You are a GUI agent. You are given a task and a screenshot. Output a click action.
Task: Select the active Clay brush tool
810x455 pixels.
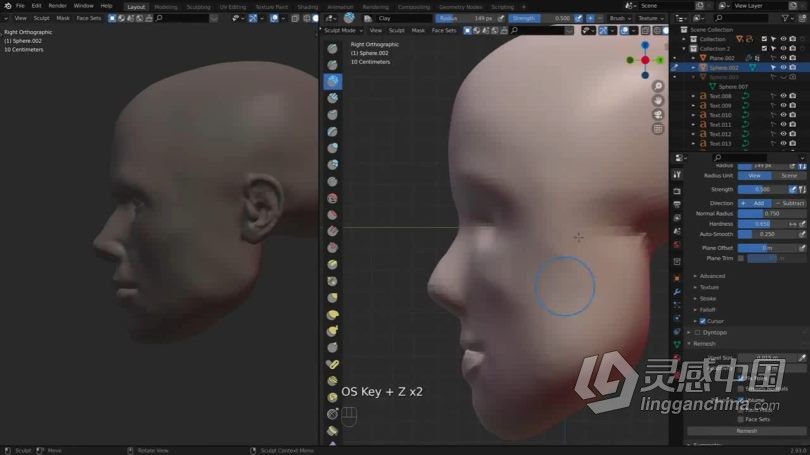pyautogui.click(x=332, y=82)
